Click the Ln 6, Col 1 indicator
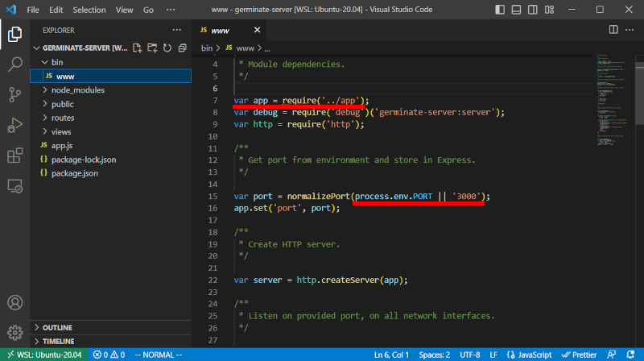644x361 pixels. click(x=391, y=355)
